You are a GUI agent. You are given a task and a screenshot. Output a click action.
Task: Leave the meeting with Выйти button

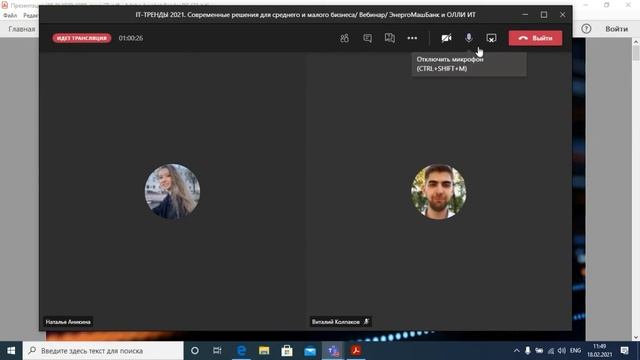coord(535,38)
